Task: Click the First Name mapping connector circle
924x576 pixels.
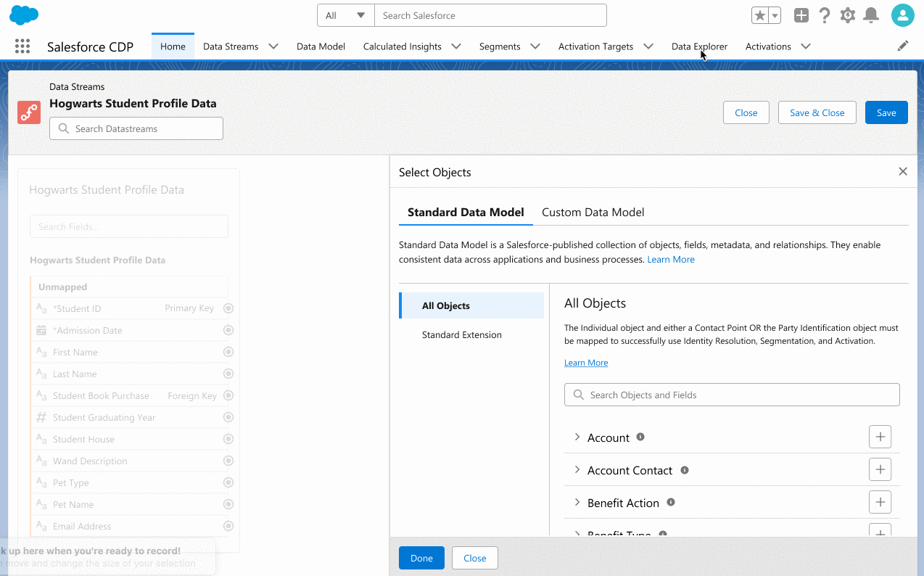Action: pos(228,352)
